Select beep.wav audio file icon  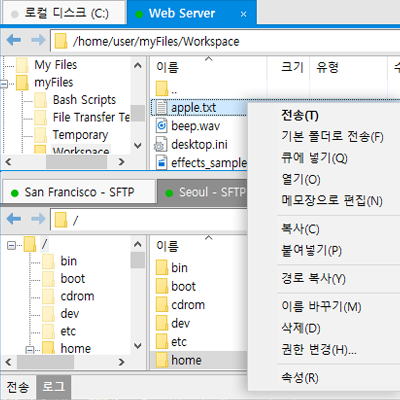coord(162,126)
